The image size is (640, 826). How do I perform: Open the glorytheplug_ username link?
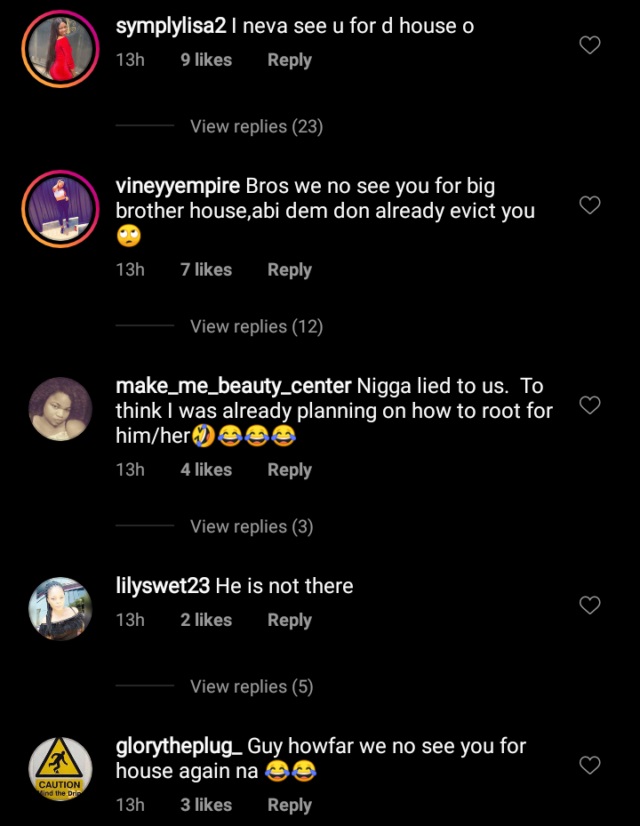click(179, 746)
